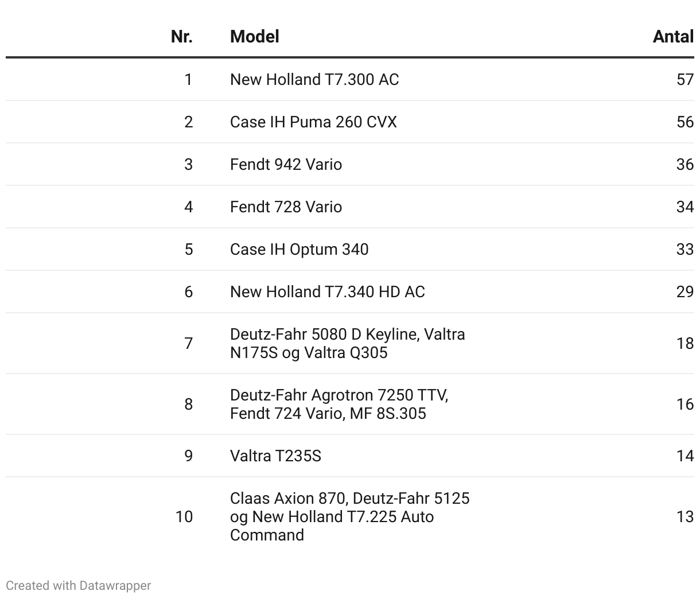
Task: Select the New Holland T7.300 AC row
Action: point(314,79)
